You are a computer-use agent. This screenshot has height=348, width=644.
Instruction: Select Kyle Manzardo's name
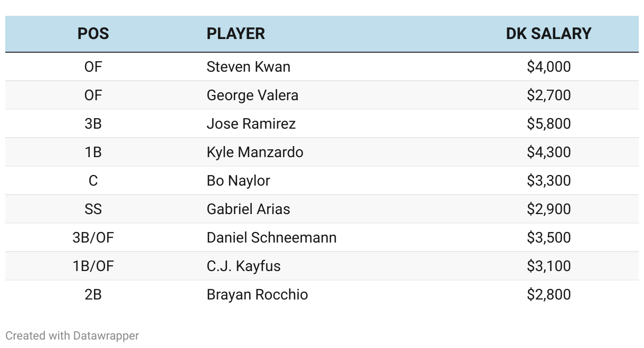tap(255, 152)
